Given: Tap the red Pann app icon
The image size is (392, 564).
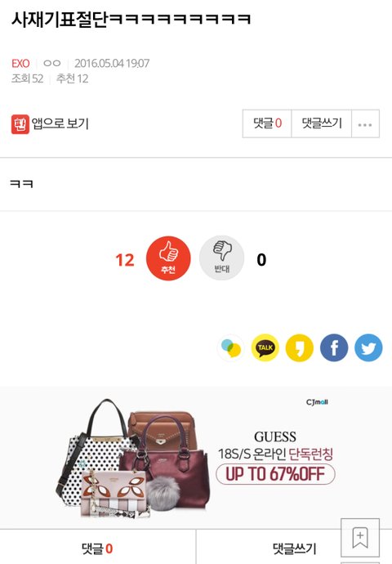Looking at the screenshot, I should (20, 124).
